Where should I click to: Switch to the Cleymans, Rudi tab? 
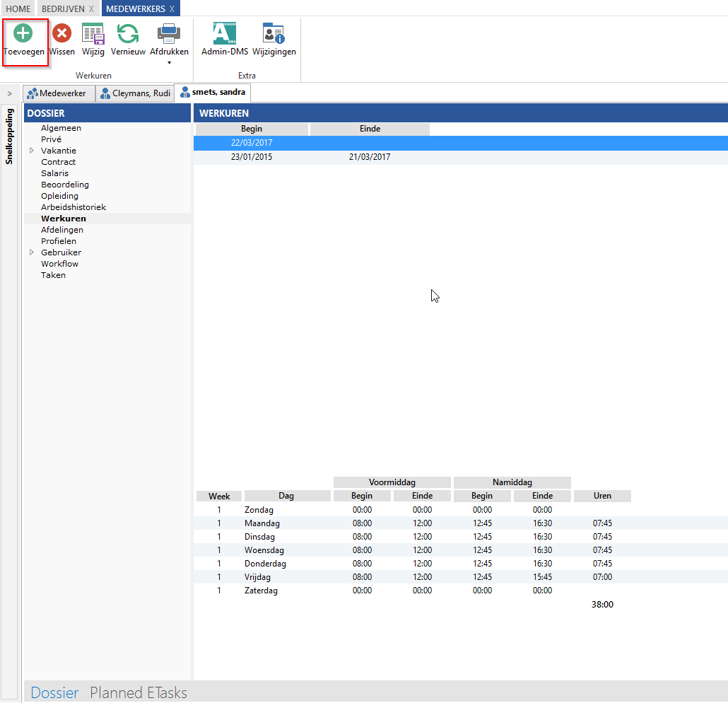pos(135,93)
